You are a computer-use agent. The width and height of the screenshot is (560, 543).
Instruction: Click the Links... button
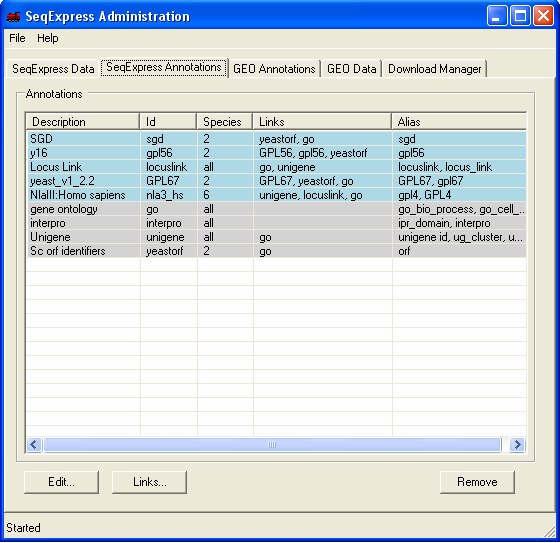pyautogui.click(x=149, y=482)
